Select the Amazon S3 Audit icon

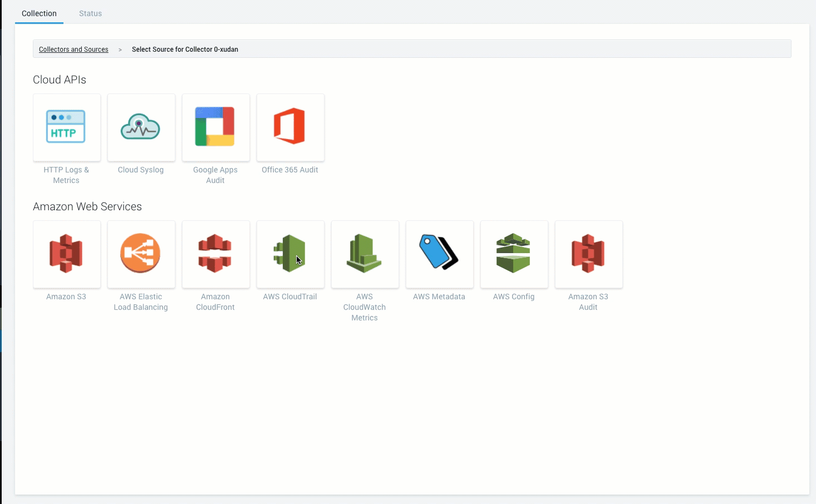pyautogui.click(x=588, y=254)
